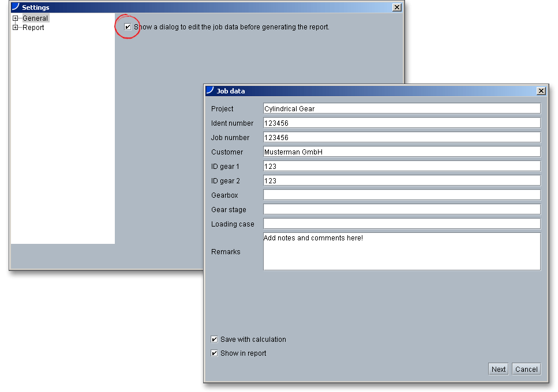
Task: Select the empty Gearbox field
Action: point(402,195)
